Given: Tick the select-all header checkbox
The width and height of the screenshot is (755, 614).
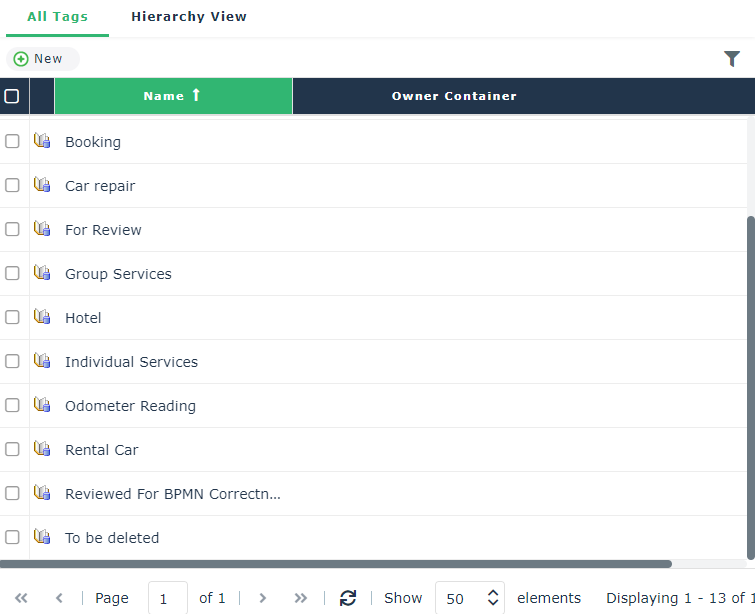Looking at the screenshot, I should 12,96.
